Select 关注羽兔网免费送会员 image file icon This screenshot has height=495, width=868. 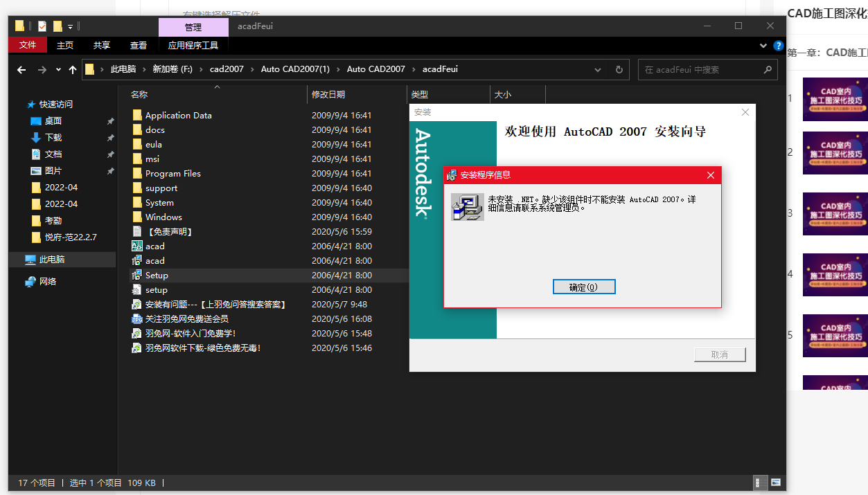coord(137,318)
